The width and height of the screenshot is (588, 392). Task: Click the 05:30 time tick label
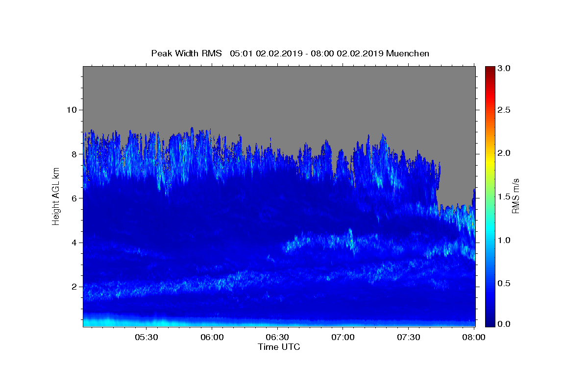[x=146, y=338]
